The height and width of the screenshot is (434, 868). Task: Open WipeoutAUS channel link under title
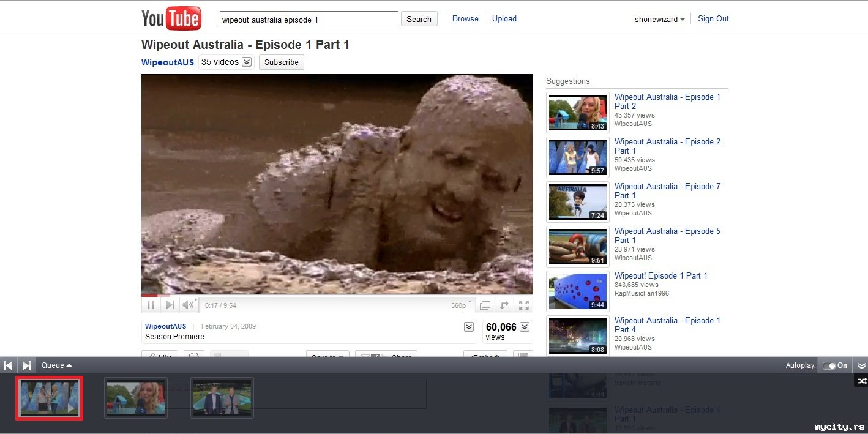point(168,62)
